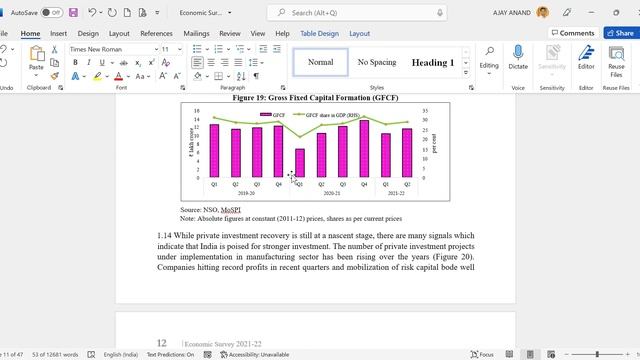Click the Search (Alt+Q) box
640x360 pixels.
coord(357,13)
